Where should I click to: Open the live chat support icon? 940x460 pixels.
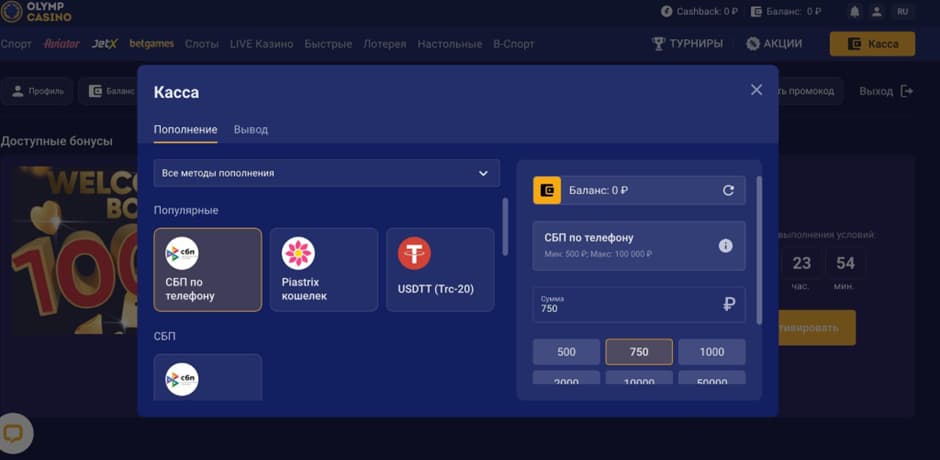[x=14, y=433]
